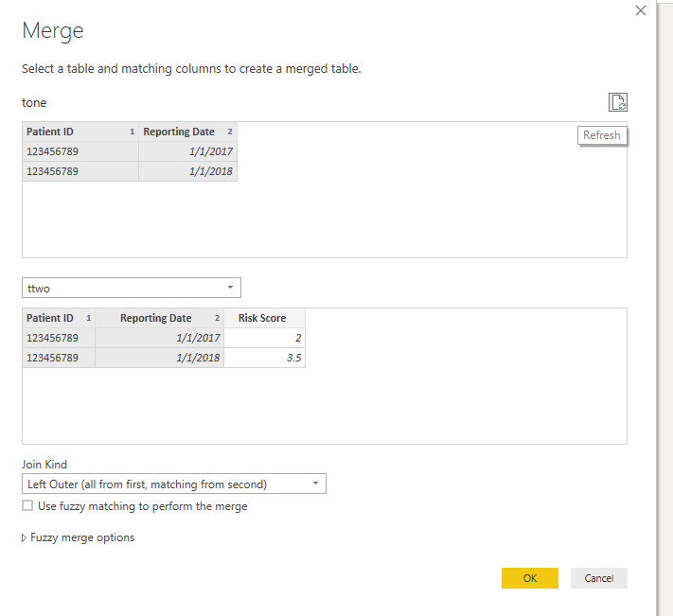Expand Fuzzy merge options

click(79, 537)
